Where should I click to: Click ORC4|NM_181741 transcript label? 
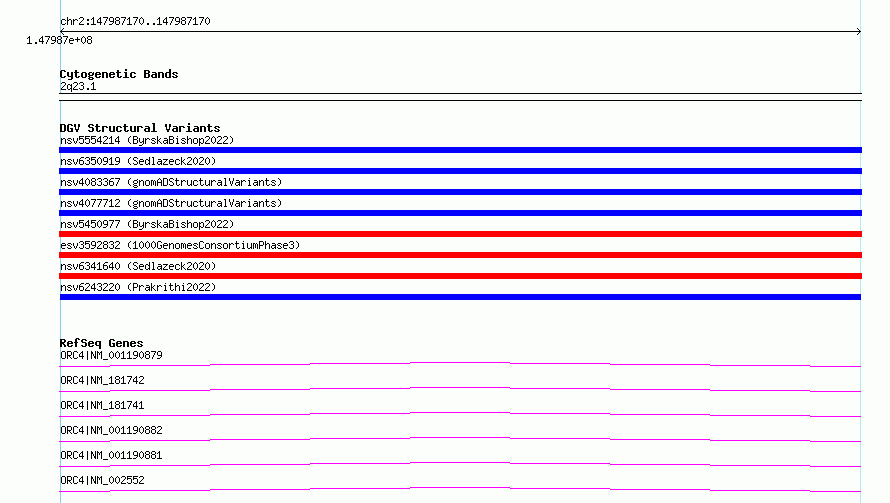coord(102,405)
